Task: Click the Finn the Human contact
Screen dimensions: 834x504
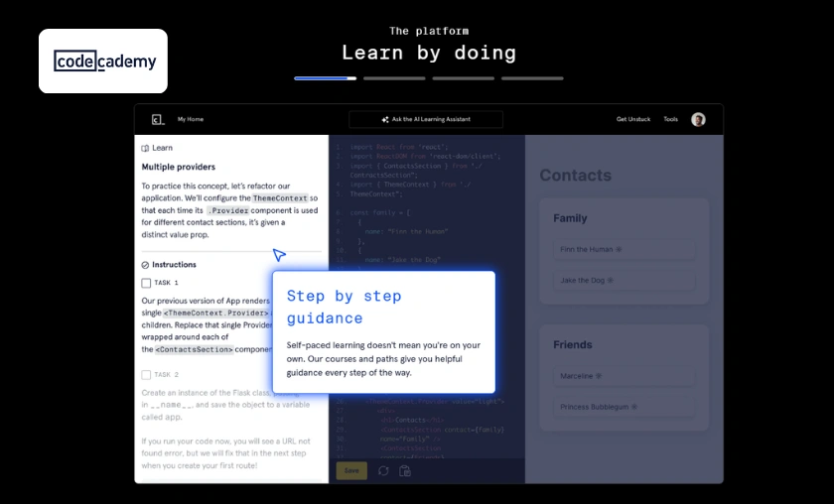Action: 624,249
